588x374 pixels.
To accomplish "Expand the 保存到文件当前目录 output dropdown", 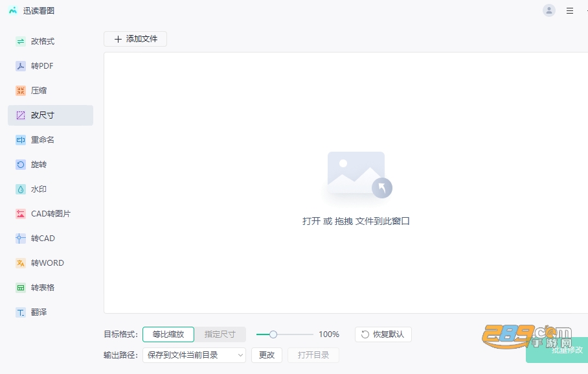I will 194,355.
